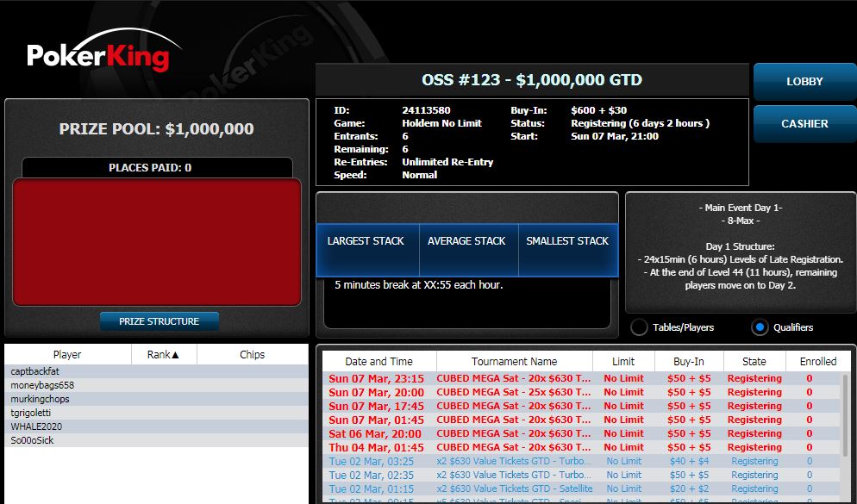857x504 pixels.
Task: Select the Qualifiers radio button
Action: [760, 327]
